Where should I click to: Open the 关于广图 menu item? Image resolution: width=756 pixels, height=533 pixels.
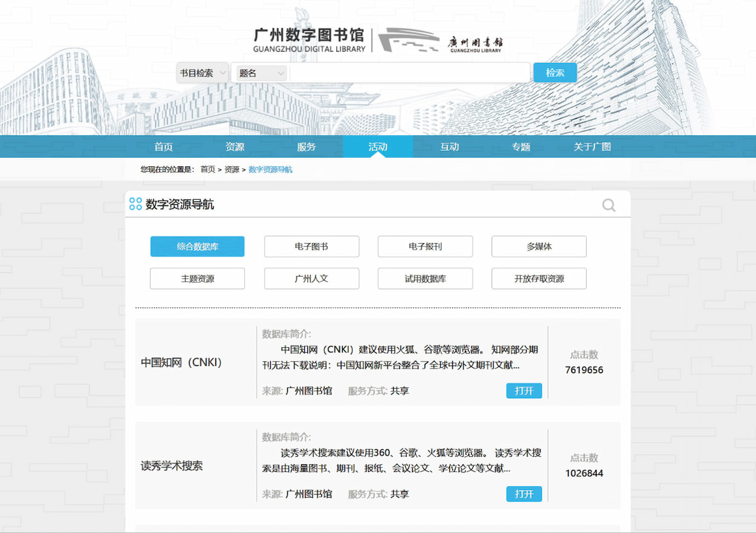pos(592,146)
